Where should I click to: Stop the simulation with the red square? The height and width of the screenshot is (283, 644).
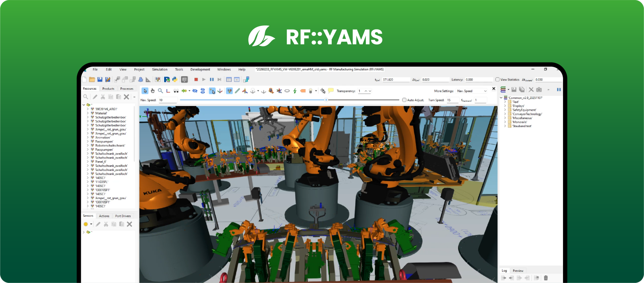click(x=196, y=79)
